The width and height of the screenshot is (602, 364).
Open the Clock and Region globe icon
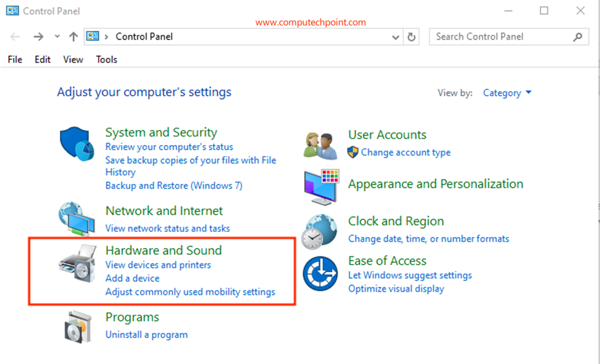(319, 232)
